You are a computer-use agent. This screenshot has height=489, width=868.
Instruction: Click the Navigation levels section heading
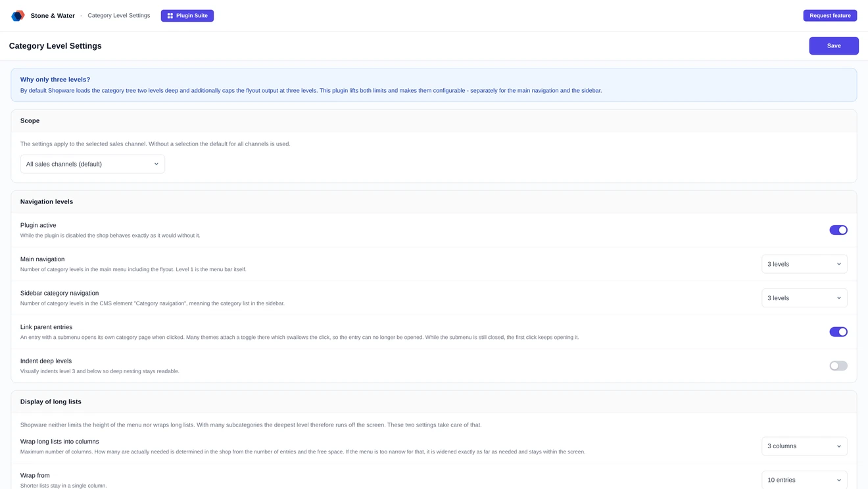pyautogui.click(x=47, y=202)
